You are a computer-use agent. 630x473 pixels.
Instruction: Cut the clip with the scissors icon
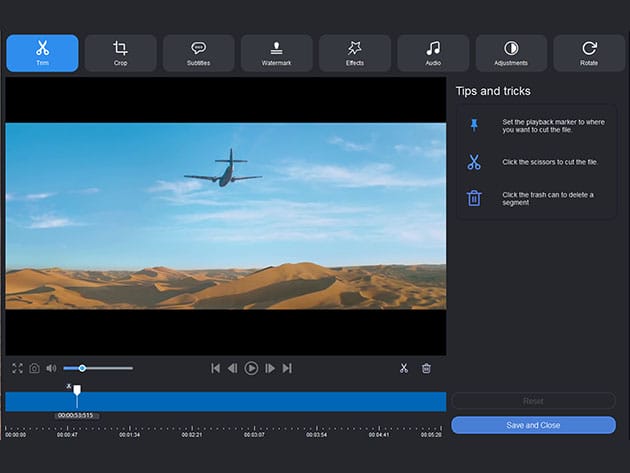coord(404,368)
